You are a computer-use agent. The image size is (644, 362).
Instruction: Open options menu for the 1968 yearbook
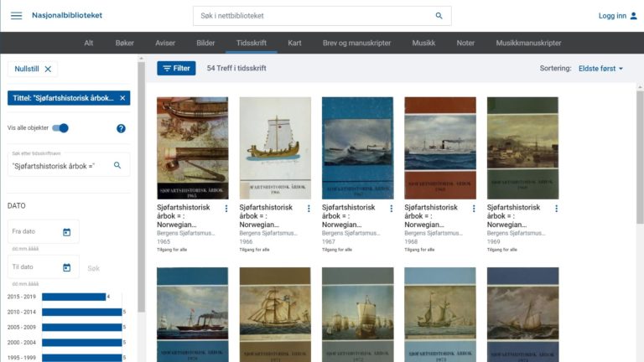click(474, 209)
